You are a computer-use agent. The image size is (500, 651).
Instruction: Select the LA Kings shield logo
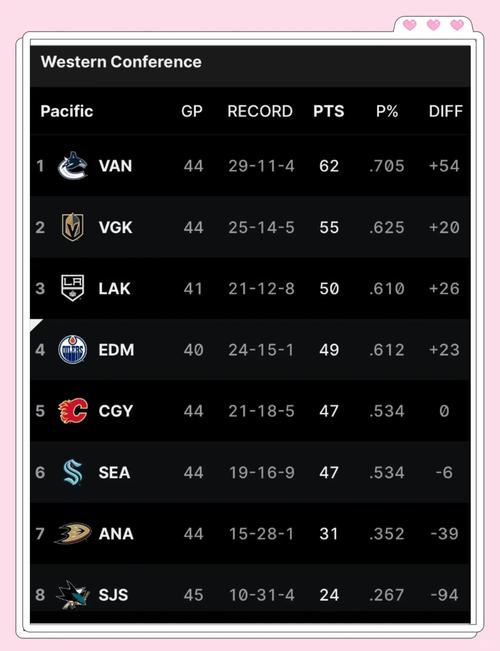coord(73,288)
